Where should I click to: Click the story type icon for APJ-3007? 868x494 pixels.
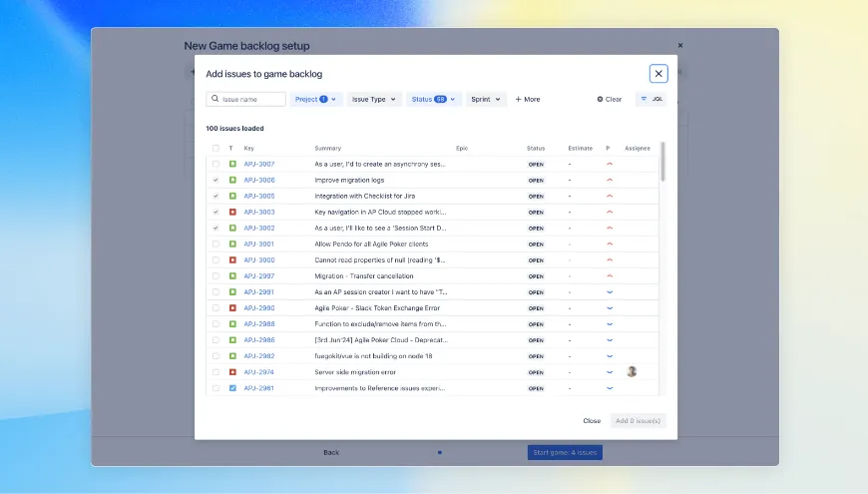point(232,164)
